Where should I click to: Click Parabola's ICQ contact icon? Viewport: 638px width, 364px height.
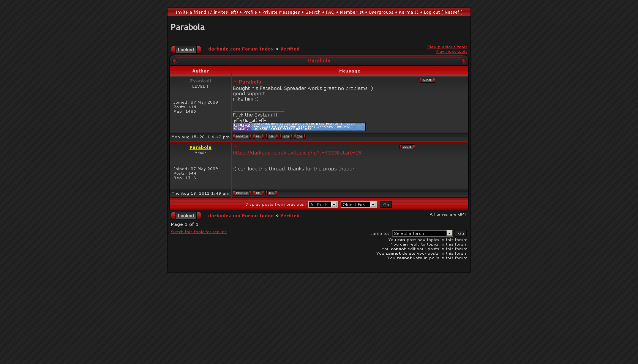tap(271, 193)
